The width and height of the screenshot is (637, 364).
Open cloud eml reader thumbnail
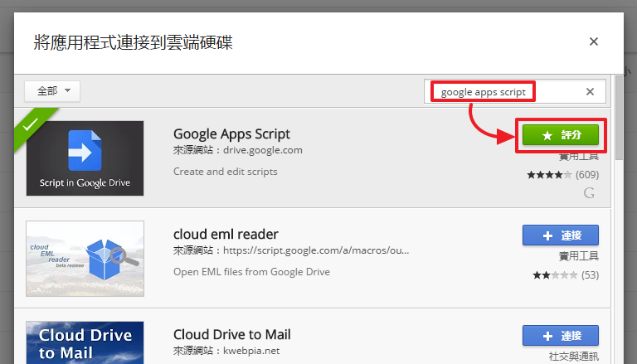coord(85,259)
